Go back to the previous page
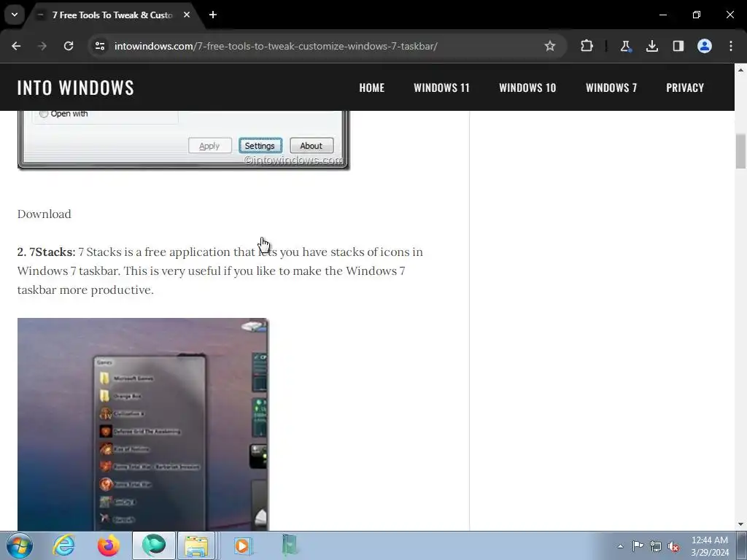The image size is (747, 560). [16, 46]
